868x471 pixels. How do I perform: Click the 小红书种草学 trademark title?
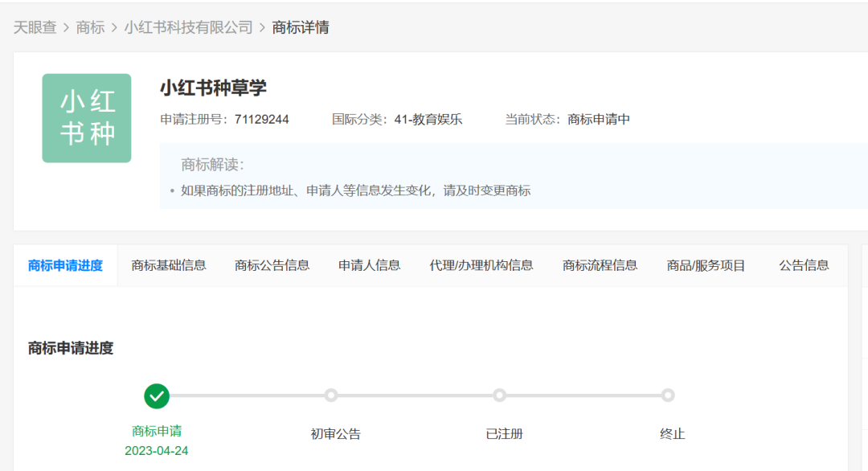coord(213,88)
